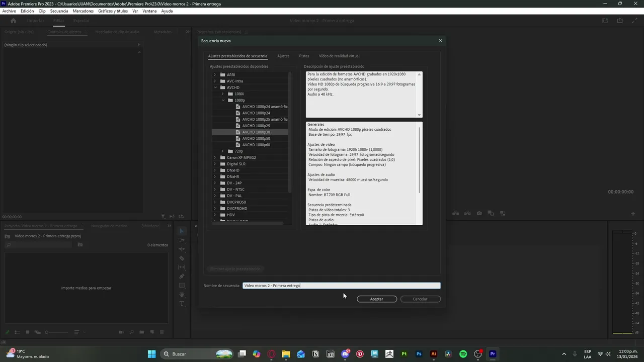Expand the DV - NTSC folder
This screenshot has width=644, height=362.
pyautogui.click(x=215, y=190)
